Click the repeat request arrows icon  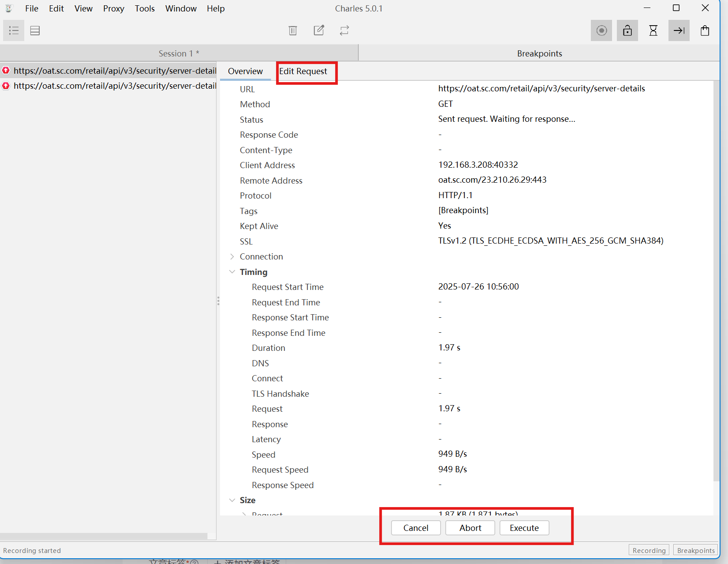pyautogui.click(x=344, y=30)
